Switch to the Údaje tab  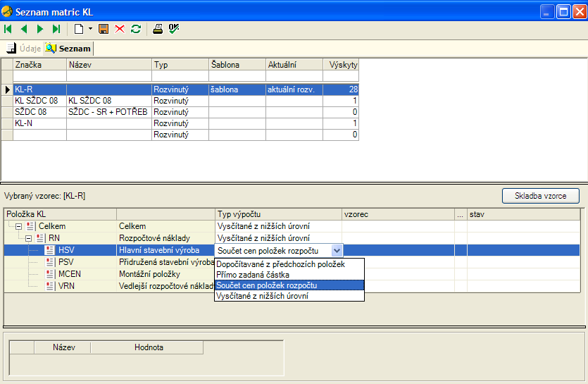point(24,49)
